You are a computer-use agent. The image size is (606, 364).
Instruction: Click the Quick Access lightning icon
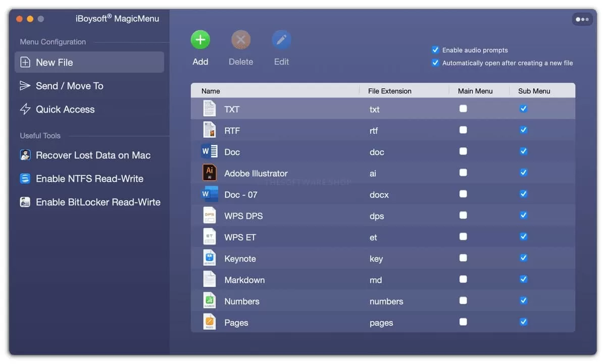(x=25, y=109)
